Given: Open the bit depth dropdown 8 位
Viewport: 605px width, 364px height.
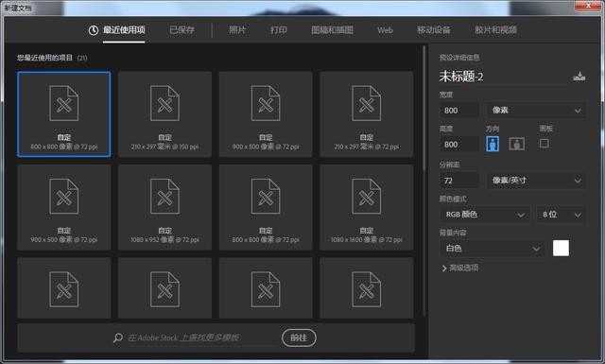Looking at the screenshot, I should (x=561, y=215).
